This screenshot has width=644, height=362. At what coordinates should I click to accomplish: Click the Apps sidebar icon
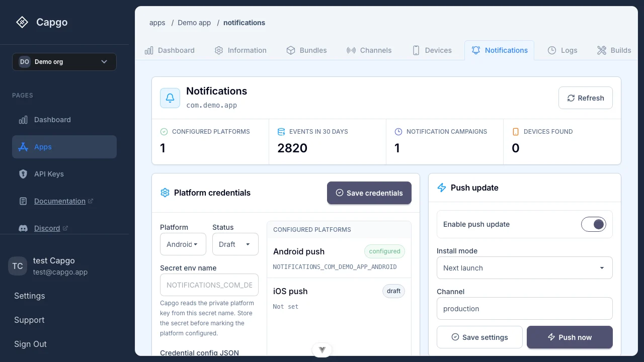[23, 147]
